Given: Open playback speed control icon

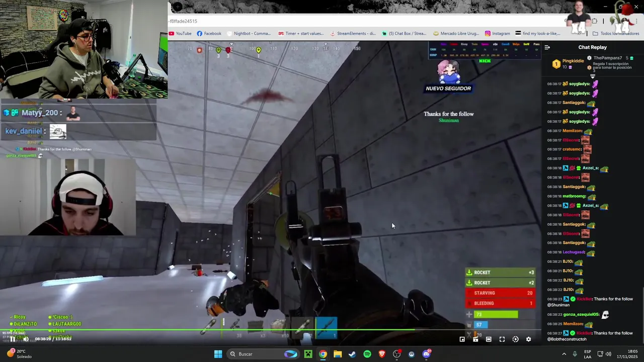Looking at the screenshot, I should (515, 339).
